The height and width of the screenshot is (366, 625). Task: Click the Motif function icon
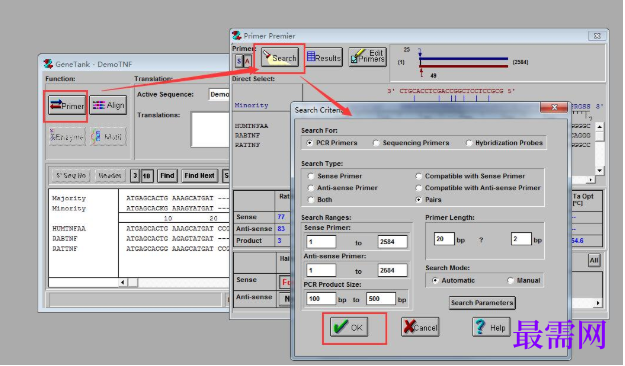(108, 137)
